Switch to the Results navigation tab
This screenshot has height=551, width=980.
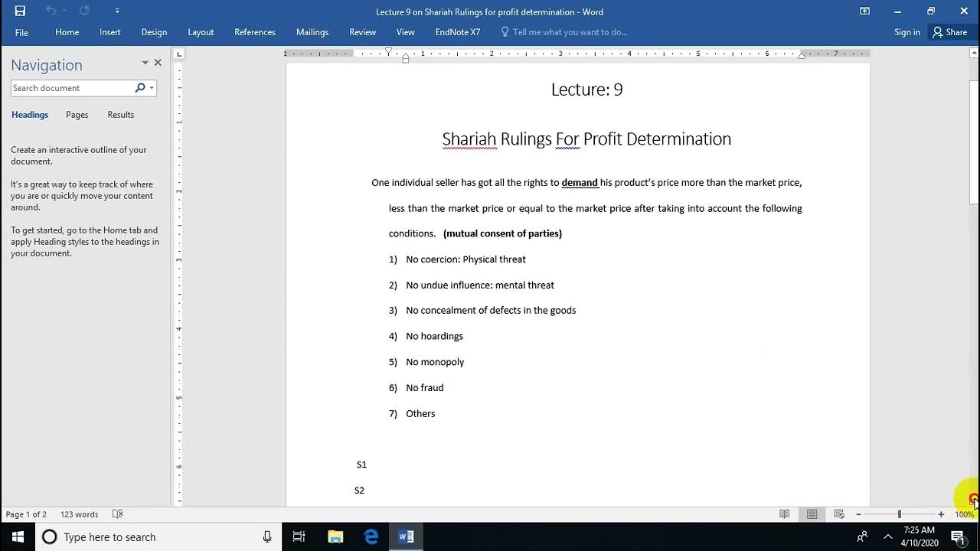pyautogui.click(x=121, y=115)
